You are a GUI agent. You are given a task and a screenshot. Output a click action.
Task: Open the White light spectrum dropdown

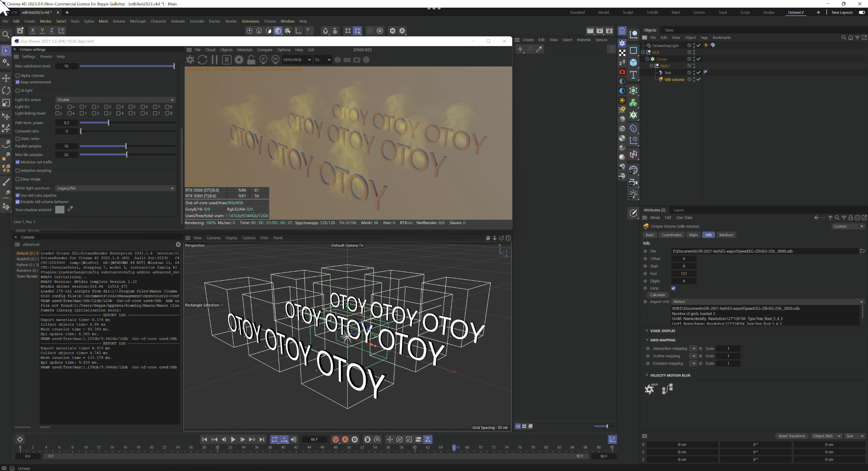[x=115, y=188]
